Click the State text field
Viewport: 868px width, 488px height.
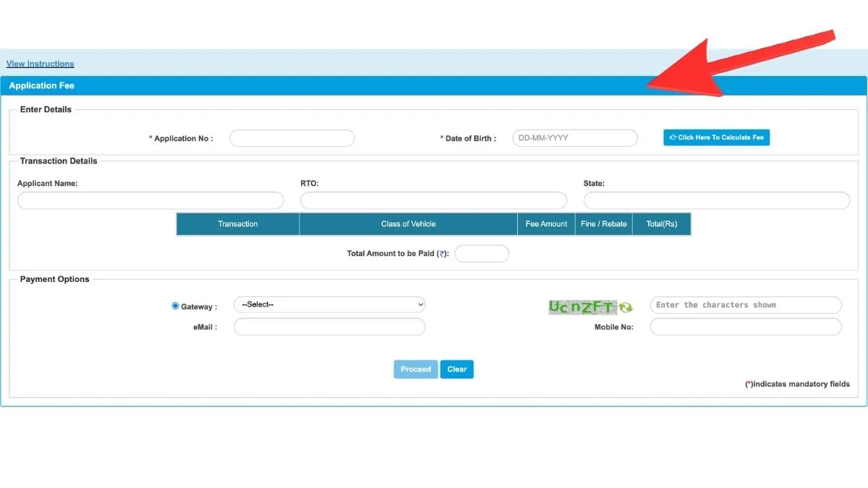point(717,200)
